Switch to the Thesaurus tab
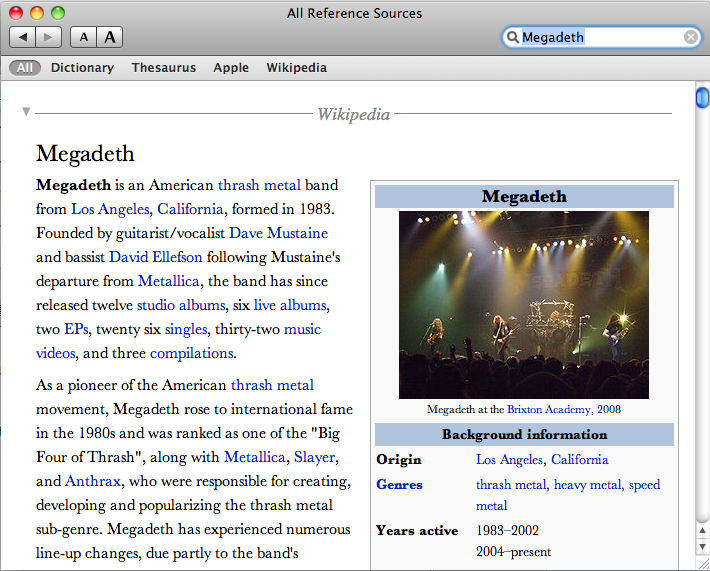 pyautogui.click(x=164, y=68)
